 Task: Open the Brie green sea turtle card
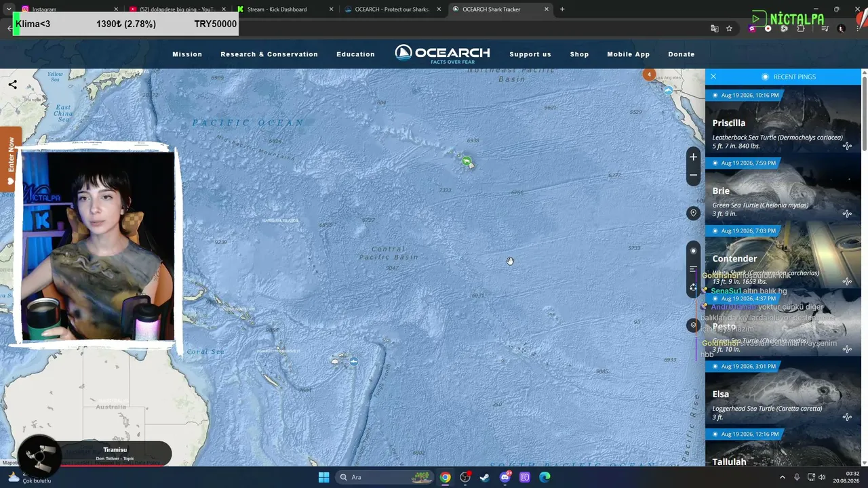[783, 187]
